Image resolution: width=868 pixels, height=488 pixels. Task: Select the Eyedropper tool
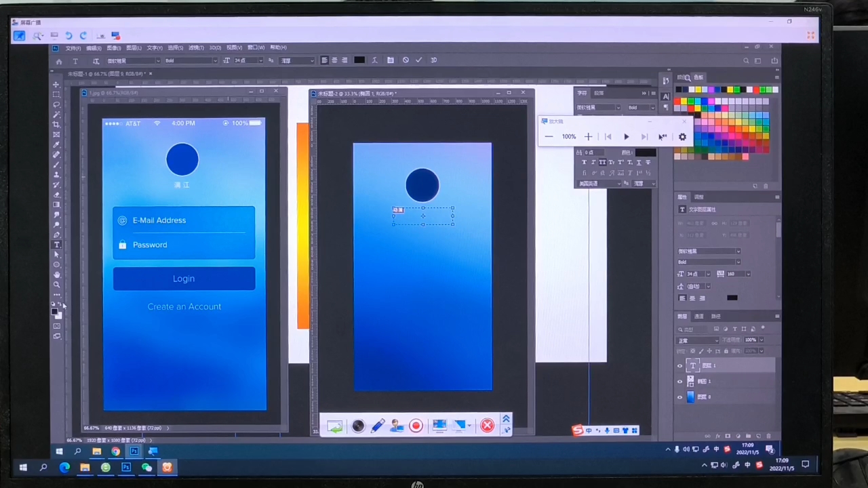(x=56, y=144)
